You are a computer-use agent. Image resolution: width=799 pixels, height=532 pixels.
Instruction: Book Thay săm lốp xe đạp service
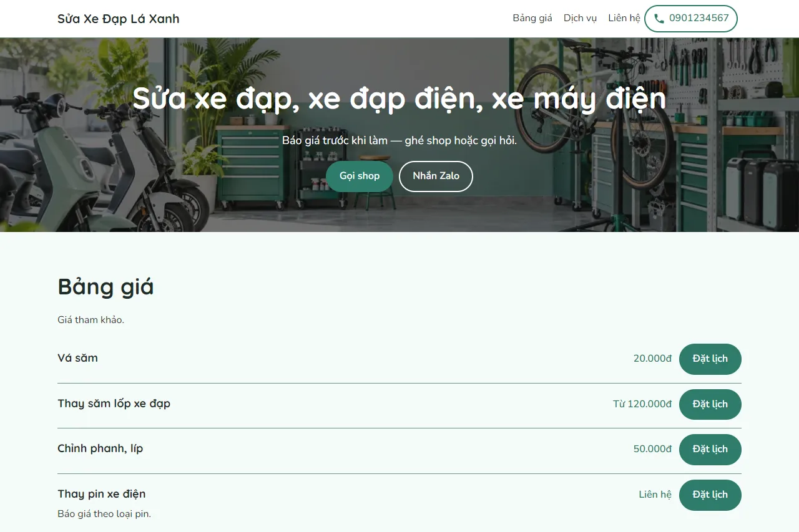pos(710,405)
